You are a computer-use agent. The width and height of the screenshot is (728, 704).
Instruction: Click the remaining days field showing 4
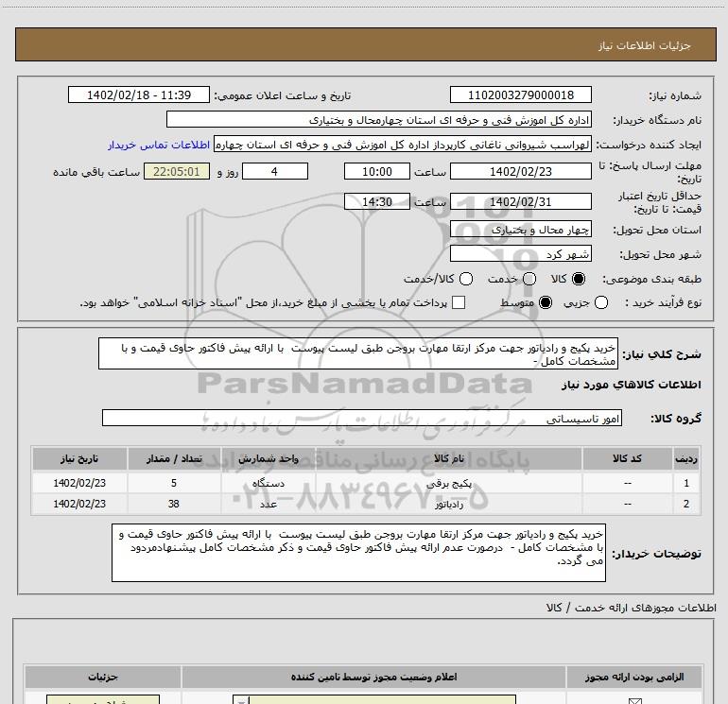click(275, 172)
